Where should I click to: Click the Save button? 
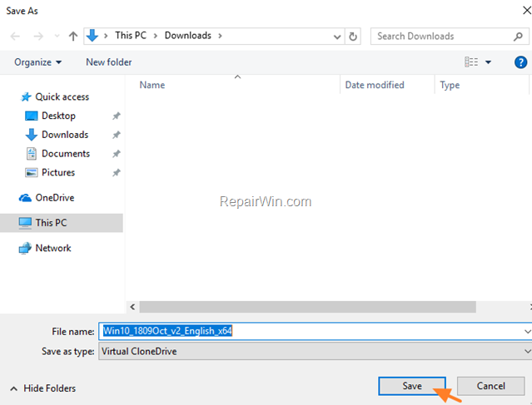[412, 386]
